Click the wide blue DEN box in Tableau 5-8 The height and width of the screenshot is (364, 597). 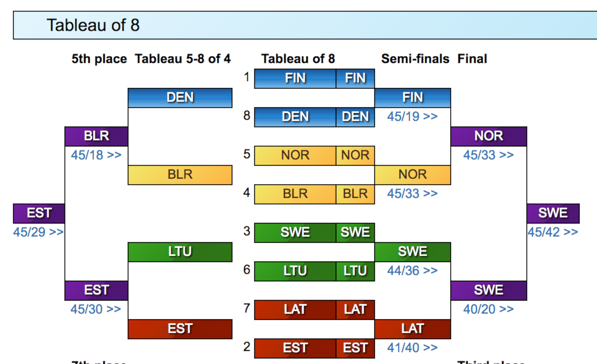[x=180, y=98]
